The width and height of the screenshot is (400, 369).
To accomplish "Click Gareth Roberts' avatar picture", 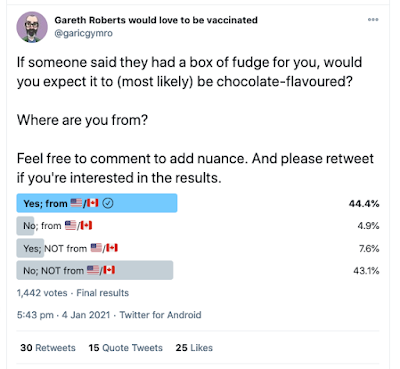I will [x=32, y=27].
